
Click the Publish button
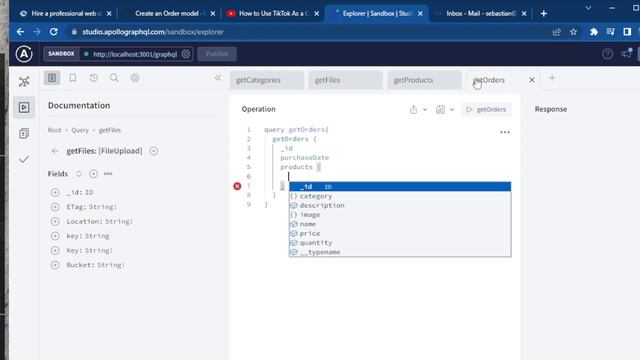[217, 54]
